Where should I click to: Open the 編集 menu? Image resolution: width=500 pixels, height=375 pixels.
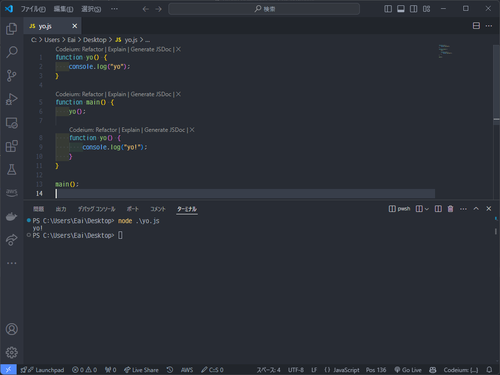(63, 9)
